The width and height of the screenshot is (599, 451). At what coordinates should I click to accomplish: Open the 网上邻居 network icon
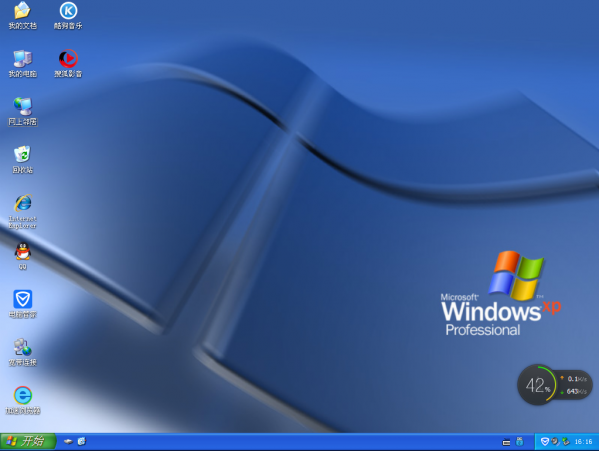pos(23,107)
